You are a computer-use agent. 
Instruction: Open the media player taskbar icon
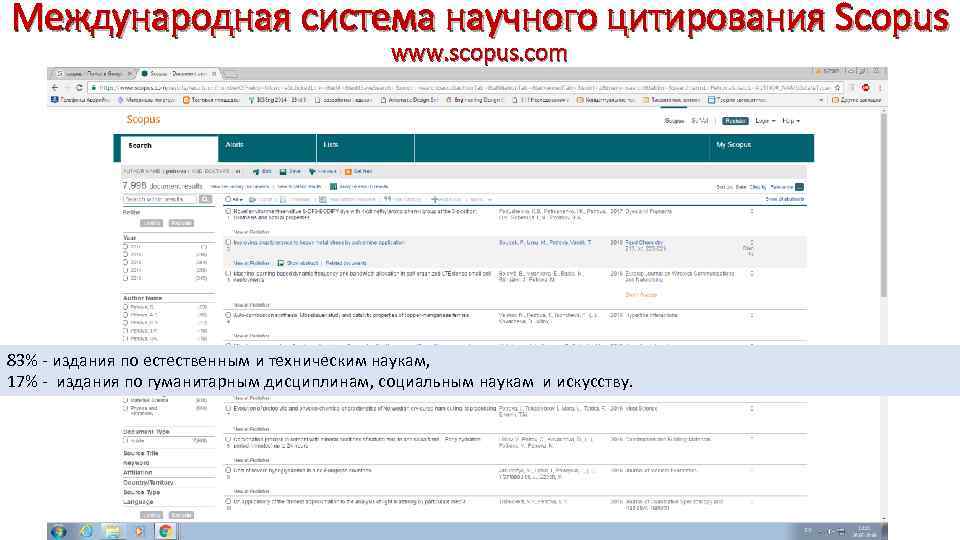139,531
